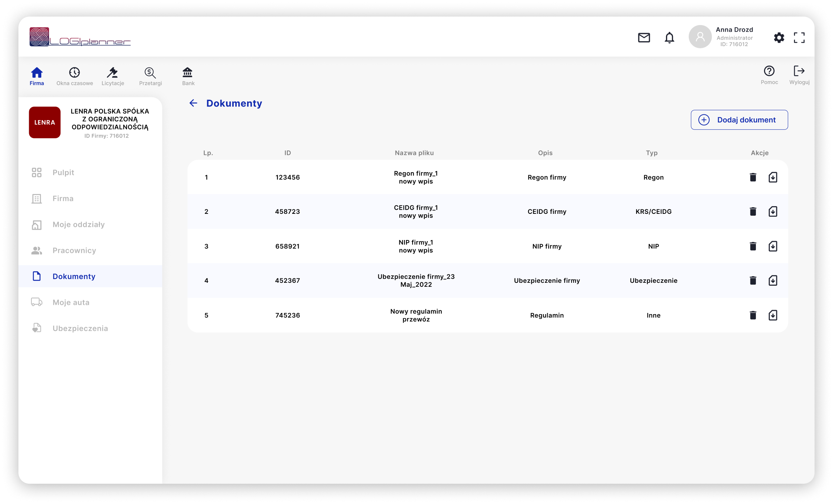Image resolution: width=833 pixels, height=504 pixels.
Task: Open the Licytacje auctions tab
Action: [x=113, y=76]
